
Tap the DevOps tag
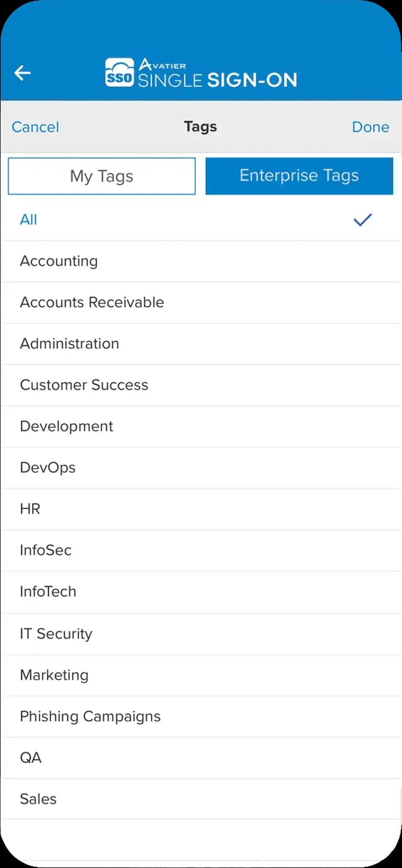point(48,467)
